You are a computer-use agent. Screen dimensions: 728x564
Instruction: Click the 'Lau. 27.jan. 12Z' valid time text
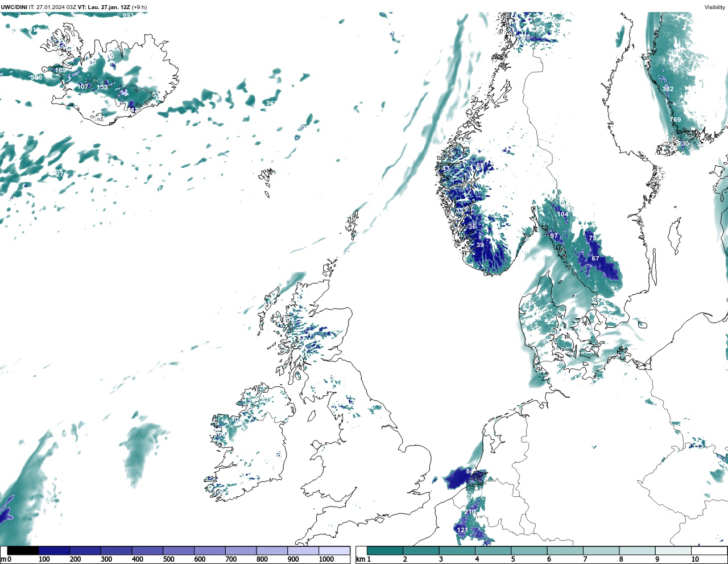pyautogui.click(x=109, y=7)
